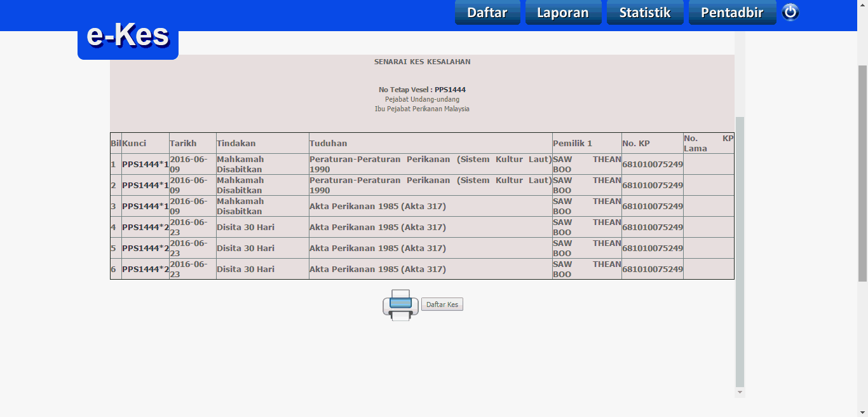Select the Kunci cell in row 1
This screenshot has height=417, width=868.
click(146, 164)
